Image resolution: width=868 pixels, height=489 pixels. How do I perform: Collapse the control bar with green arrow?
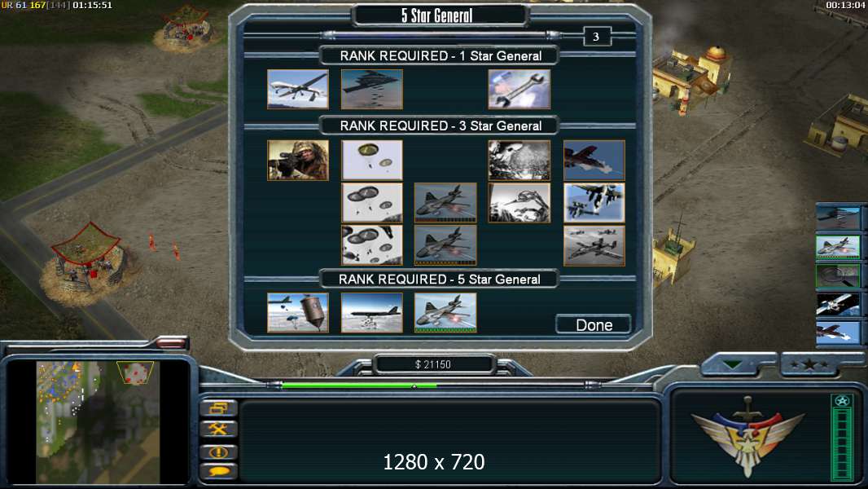tap(732, 364)
